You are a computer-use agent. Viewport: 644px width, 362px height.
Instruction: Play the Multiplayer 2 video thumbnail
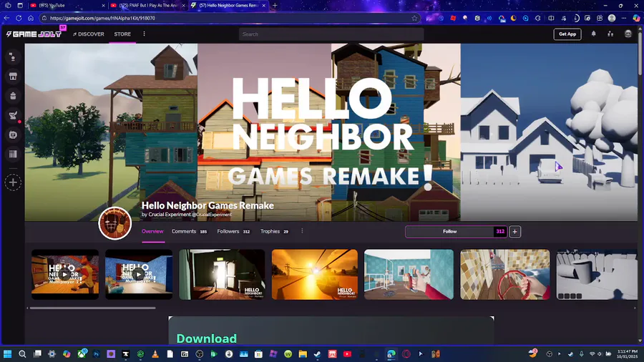[x=65, y=274]
